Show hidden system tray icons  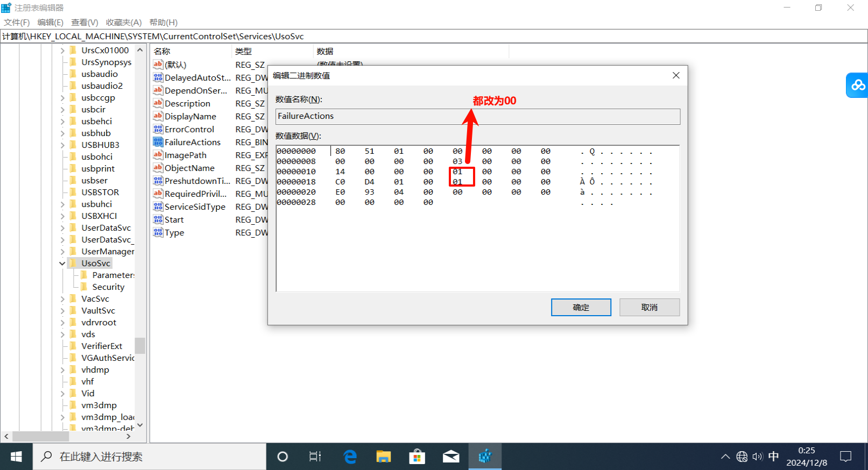(725, 457)
